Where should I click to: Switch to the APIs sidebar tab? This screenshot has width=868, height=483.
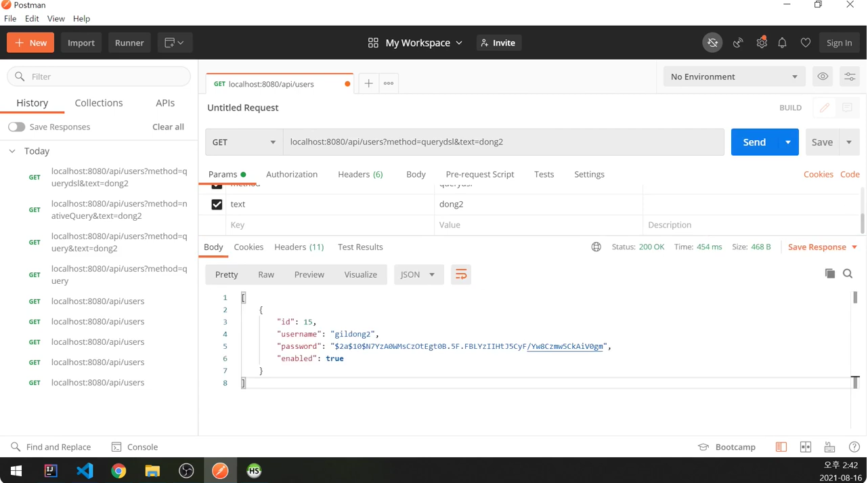pos(165,103)
